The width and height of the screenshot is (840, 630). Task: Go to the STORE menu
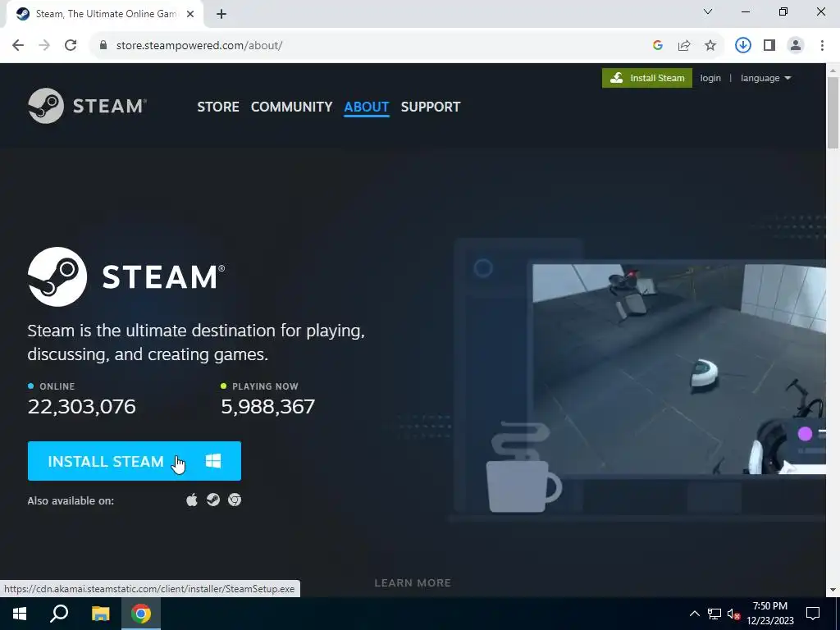click(x=218, y=107)
